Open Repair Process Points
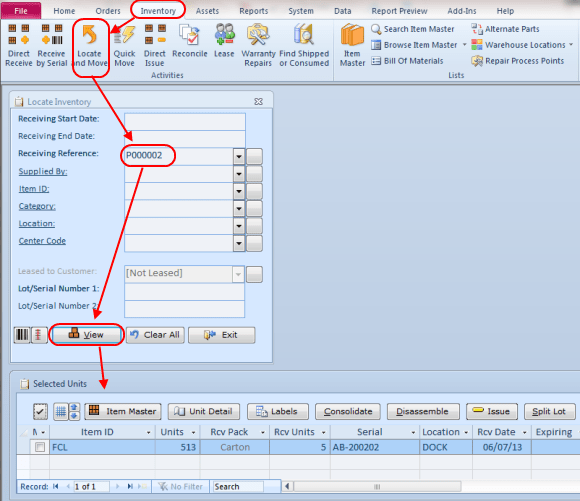The image size is (580, 501). (x=518, y=61)
